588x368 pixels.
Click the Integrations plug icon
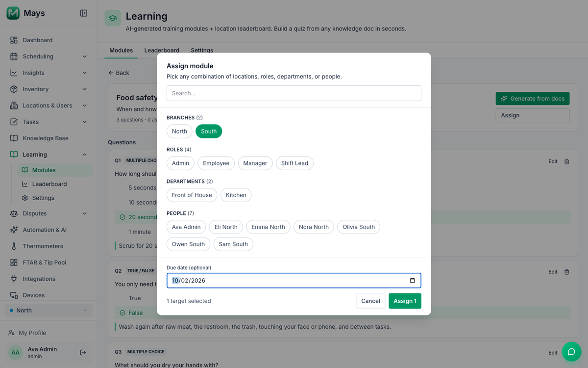[14, 279]
